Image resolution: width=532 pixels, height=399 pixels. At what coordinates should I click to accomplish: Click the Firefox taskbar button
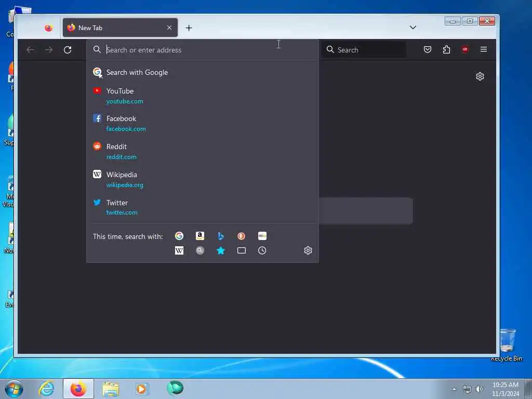[78, 389]
